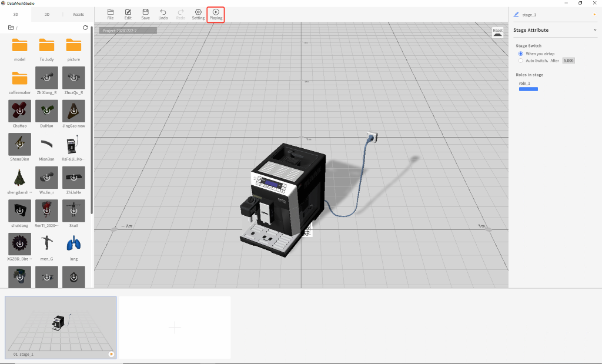
Task: Click the root folder path icon
Action: click(x=11, y=28)
